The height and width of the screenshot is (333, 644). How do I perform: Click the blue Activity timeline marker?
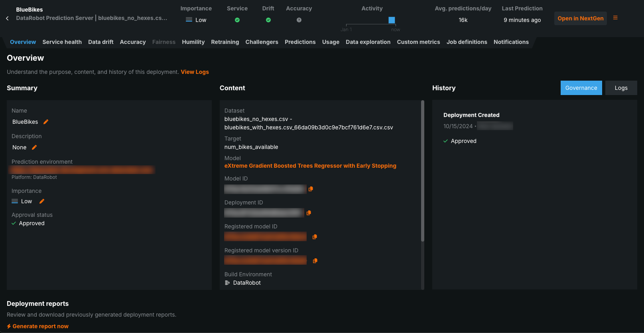392,20
